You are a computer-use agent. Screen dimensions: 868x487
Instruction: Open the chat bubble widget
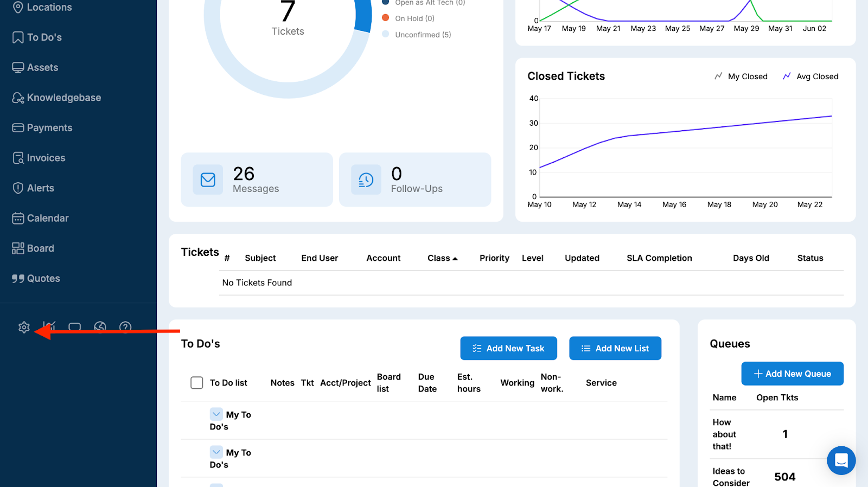tap(841, 460)
